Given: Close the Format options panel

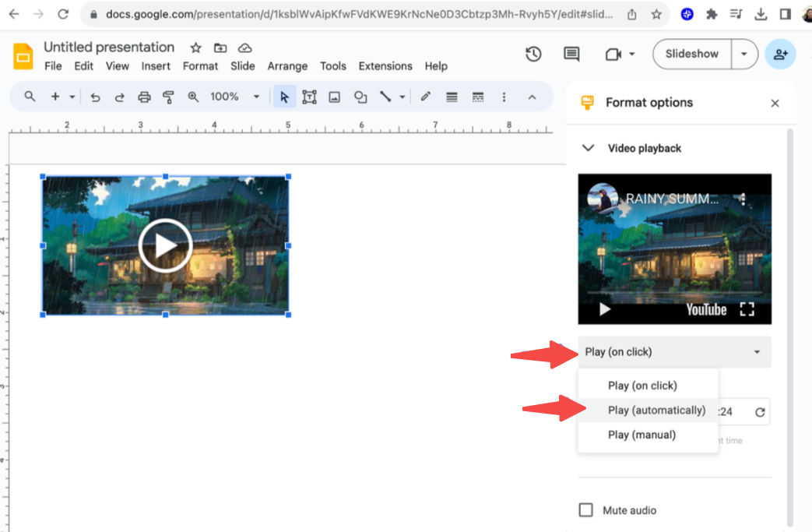Looking at the screenshot, I should tap(775, 102).
